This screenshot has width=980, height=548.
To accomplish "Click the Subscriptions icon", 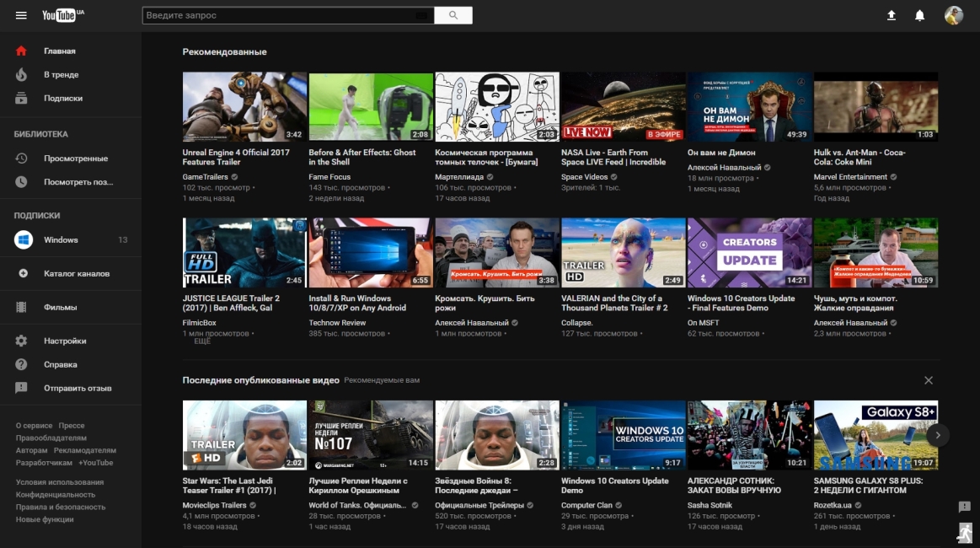I will (21, 98).
